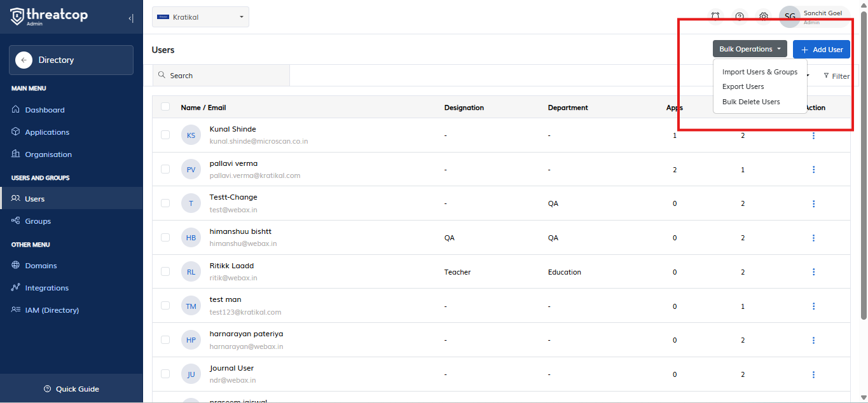The height and width of the screenshot is (403, 868).
Task: Click the Add User button
Action: tap(821, 50)
